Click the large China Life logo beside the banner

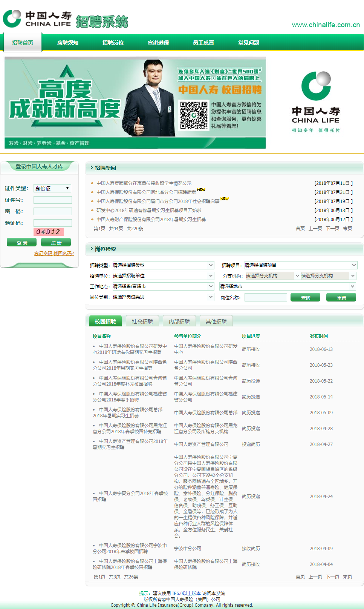[316, 102]
